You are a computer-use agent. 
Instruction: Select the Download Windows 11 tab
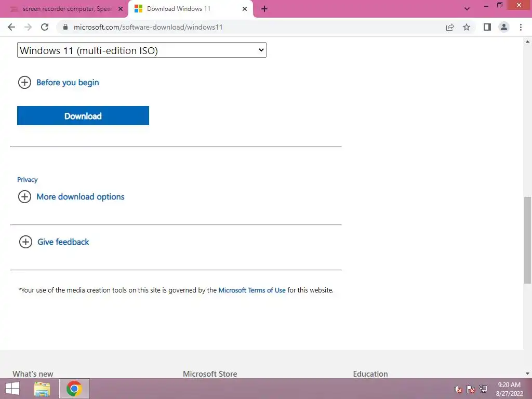click(190, 9)
